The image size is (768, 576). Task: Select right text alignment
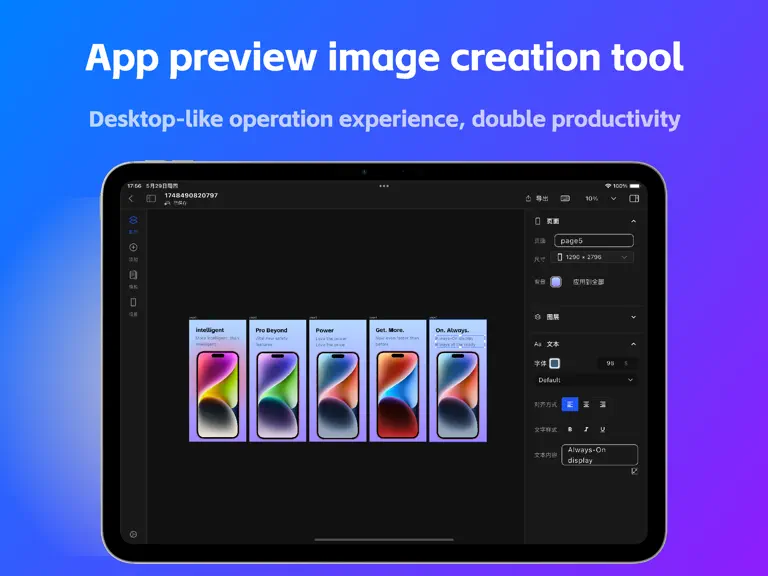(x=603, y=405)
